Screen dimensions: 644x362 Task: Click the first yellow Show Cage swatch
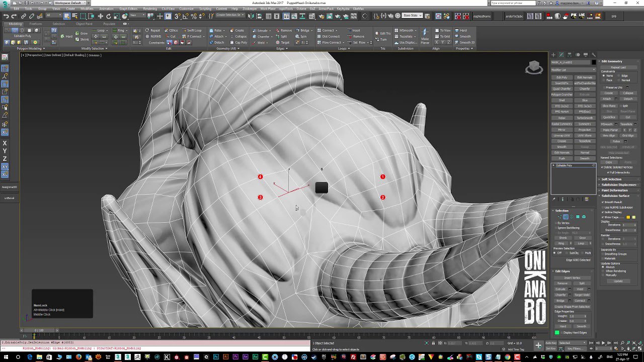[628, 217]
